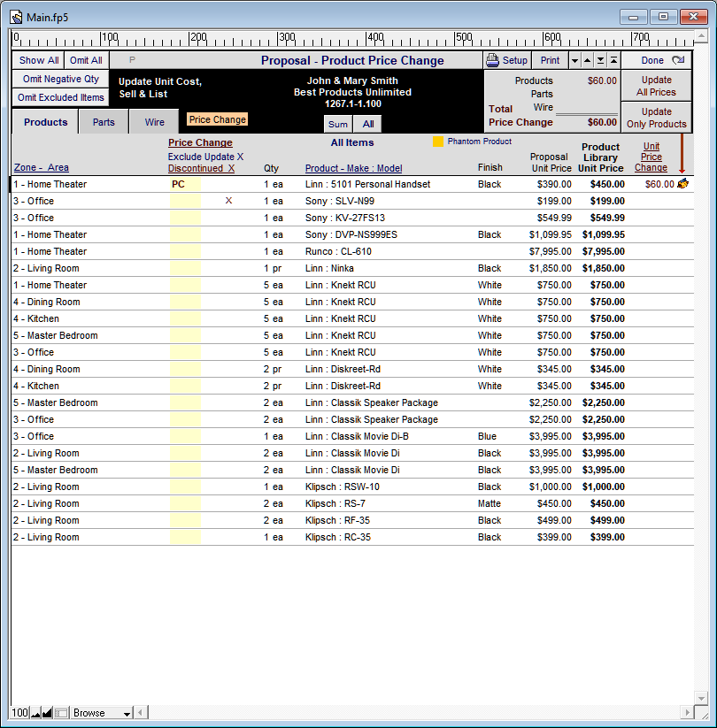Click the printer Setup icon

492,60
